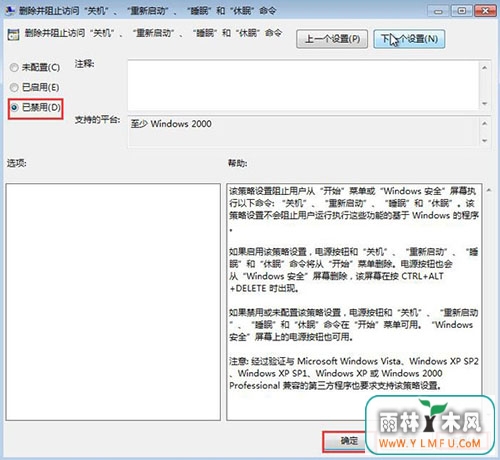Image resolution: width=500 pixels, height=460 pixels.
Task: Click the comment box scroll up arrow
Action: (x=485, y=68)
